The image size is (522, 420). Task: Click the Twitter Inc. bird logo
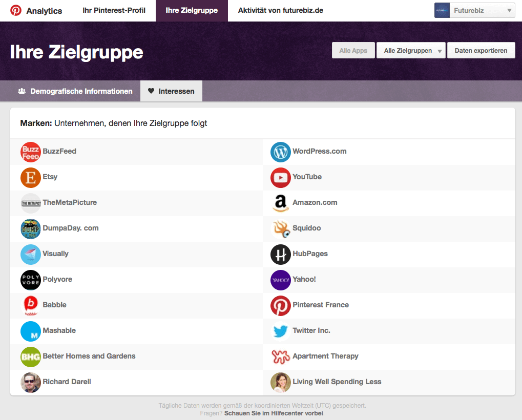(x=281, y=331)
